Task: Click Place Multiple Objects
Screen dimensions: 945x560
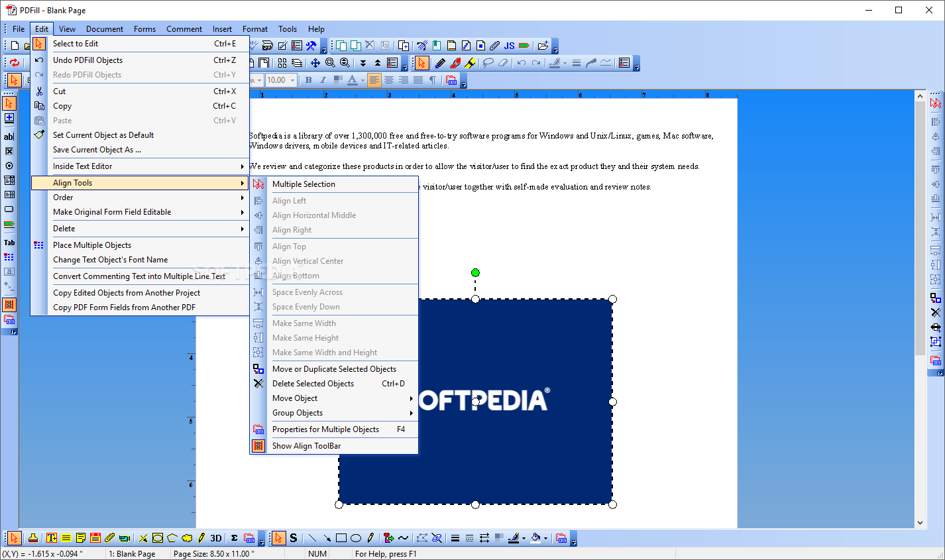Action: 139,245
